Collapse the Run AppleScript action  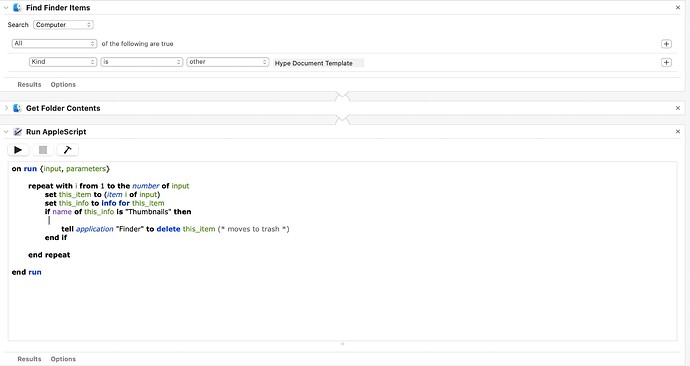tap(6, 132)
